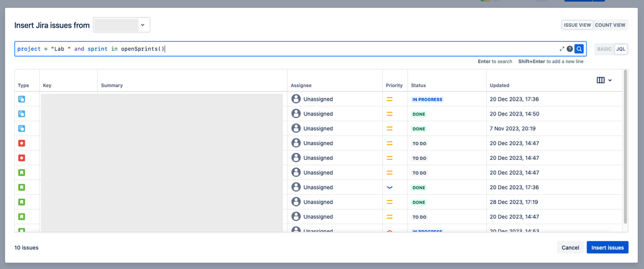Click assignee avatar in the 20 Dec 14:50 row
The image size is (644, 269).
pyautogui.click(x=296, y=114)
